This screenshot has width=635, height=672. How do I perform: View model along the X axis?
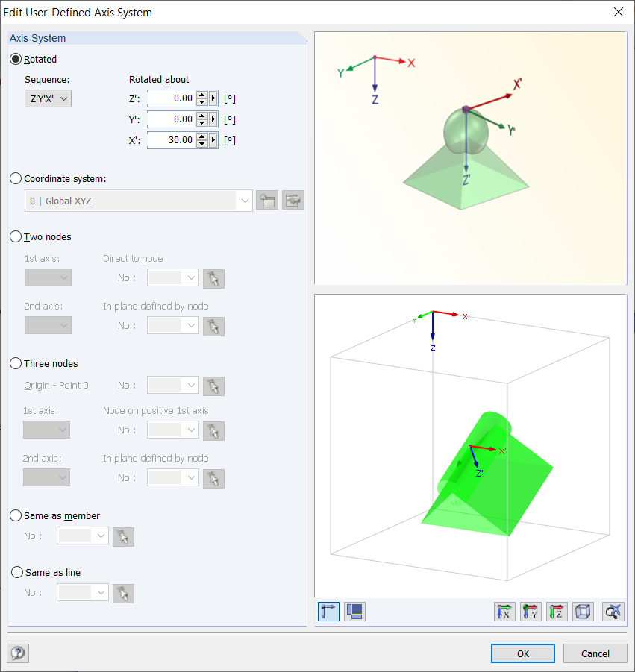point(504,612)
